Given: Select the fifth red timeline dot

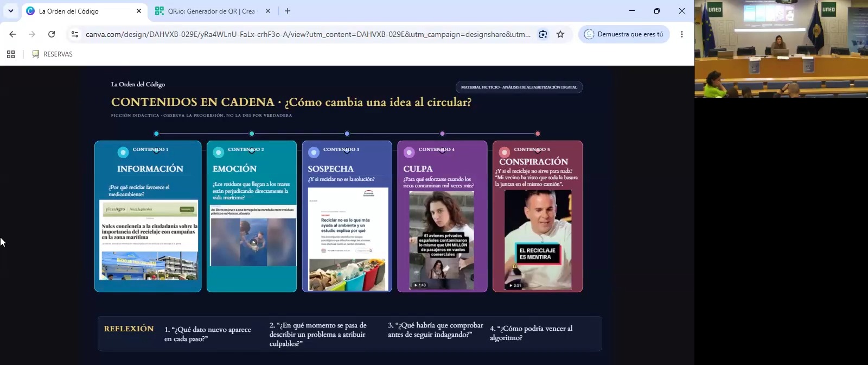Looking at the screenshot, I should pos(538,134).
